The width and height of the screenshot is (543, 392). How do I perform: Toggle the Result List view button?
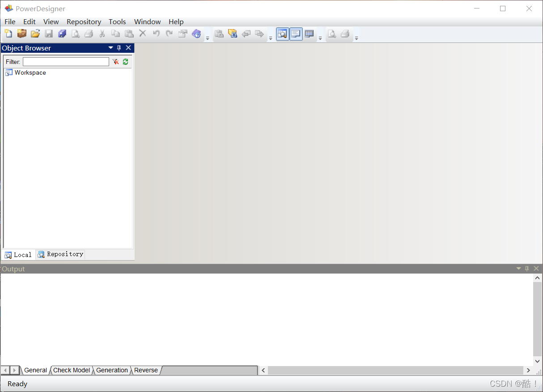click(x=309, y=34)
